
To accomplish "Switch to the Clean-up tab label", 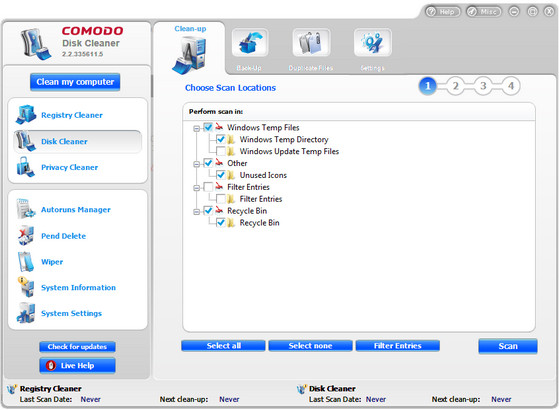I will tap(190, 29).
